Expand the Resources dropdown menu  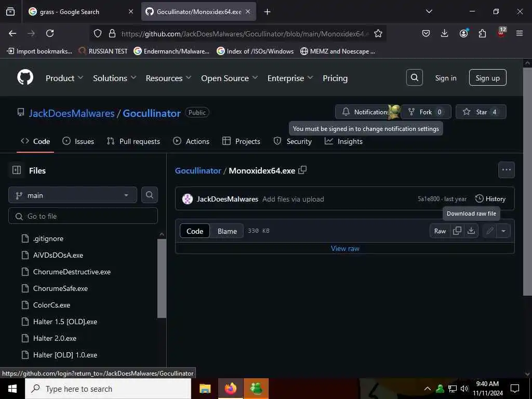(168, 78)
